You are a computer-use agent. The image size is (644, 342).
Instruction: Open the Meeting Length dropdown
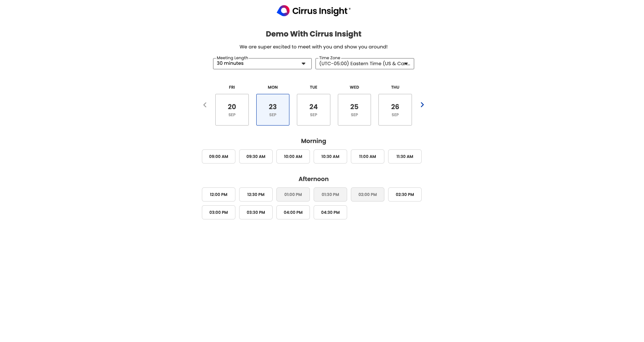point(262,64)
